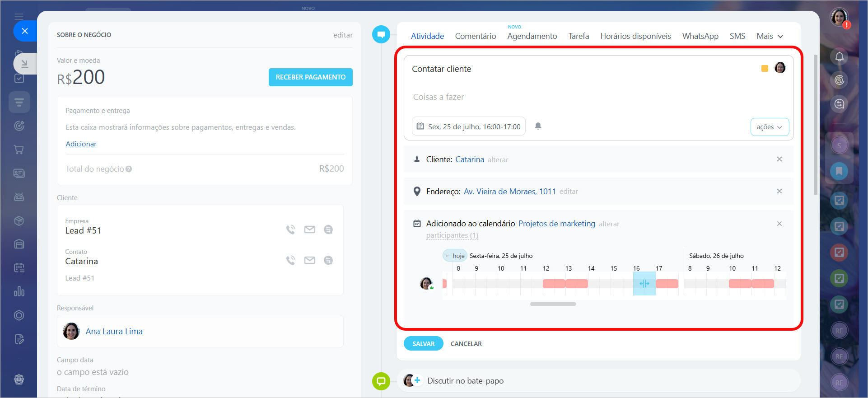This screenshot has width=868, height=398.
Task: Open the bar chart analytics sidebar icon
Action: (19, 291)
